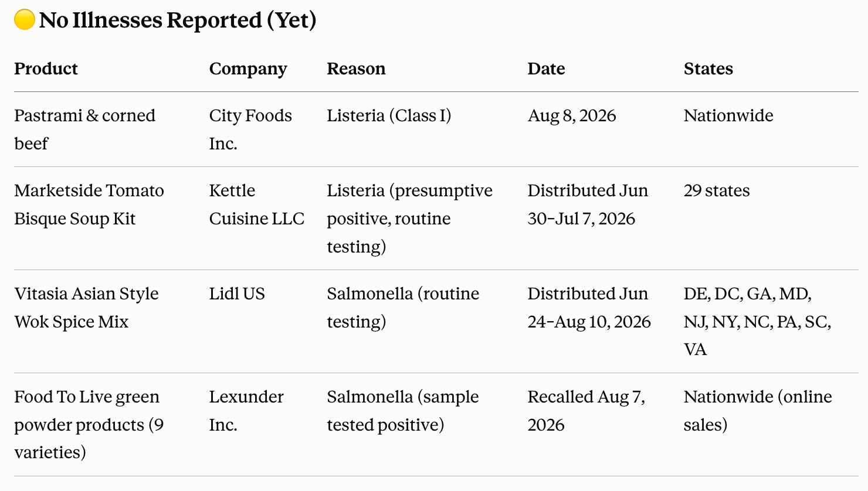Click the 'City Foods Inc.' company cell
Screen dimensions: 868x491
pyautogui.click(x=250, y=129)
